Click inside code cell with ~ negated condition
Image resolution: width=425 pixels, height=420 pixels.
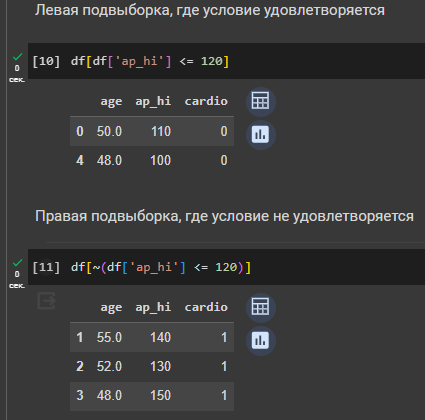[x=226, y=267]
